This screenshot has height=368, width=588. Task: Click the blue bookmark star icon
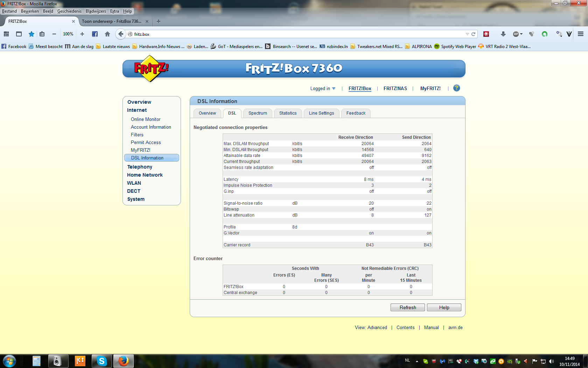coord(31,34)
